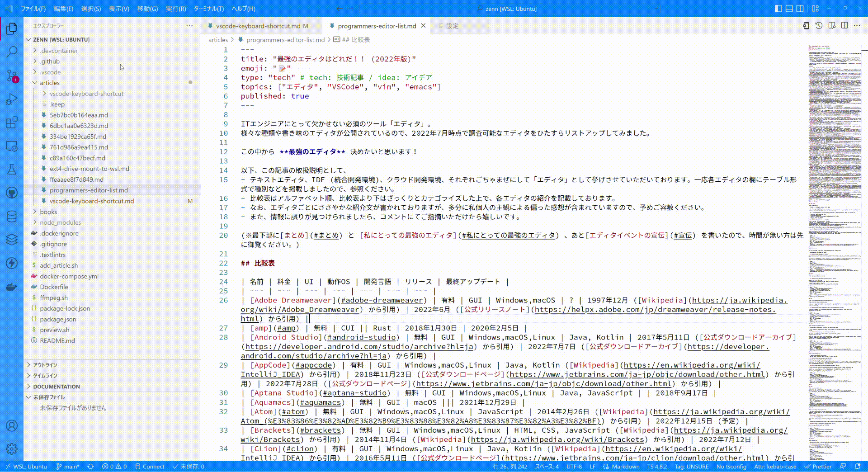Image resolution: width=868 pixels, height=472 pixels.
Task: Open the database cylinder view in activity bar
Action: 12,217
